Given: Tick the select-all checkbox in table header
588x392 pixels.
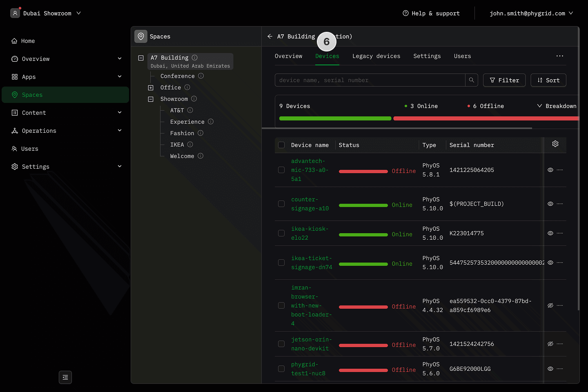Looking at the screenshot, I should click(x=281, y=145).
